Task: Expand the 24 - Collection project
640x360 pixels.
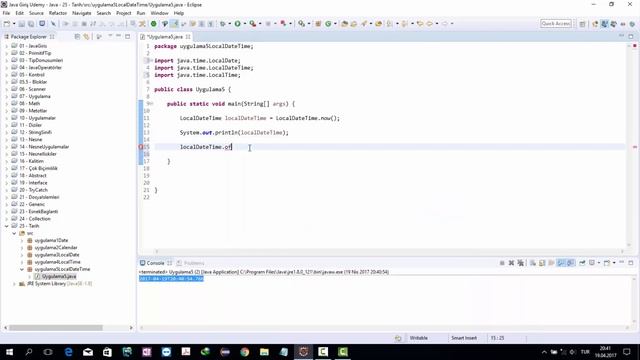Action: (x=7, y=219)
